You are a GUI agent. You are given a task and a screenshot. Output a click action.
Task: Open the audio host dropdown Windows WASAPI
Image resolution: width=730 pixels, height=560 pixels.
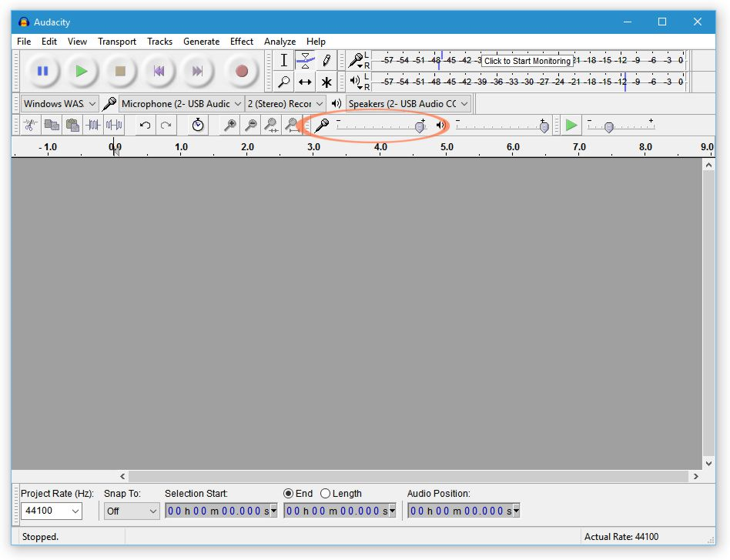[59, 103]
